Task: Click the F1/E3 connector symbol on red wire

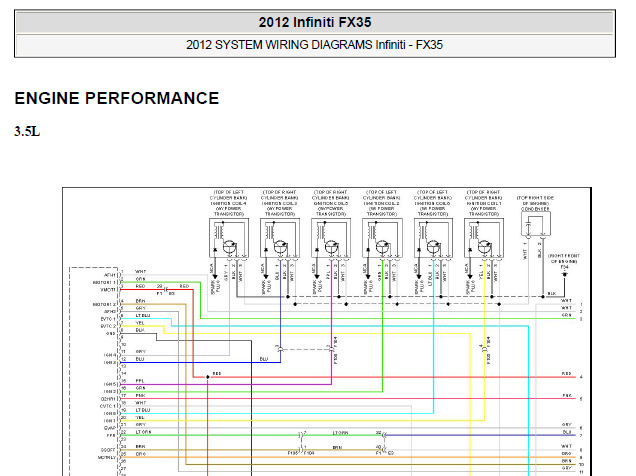Action: coord(165,289)
